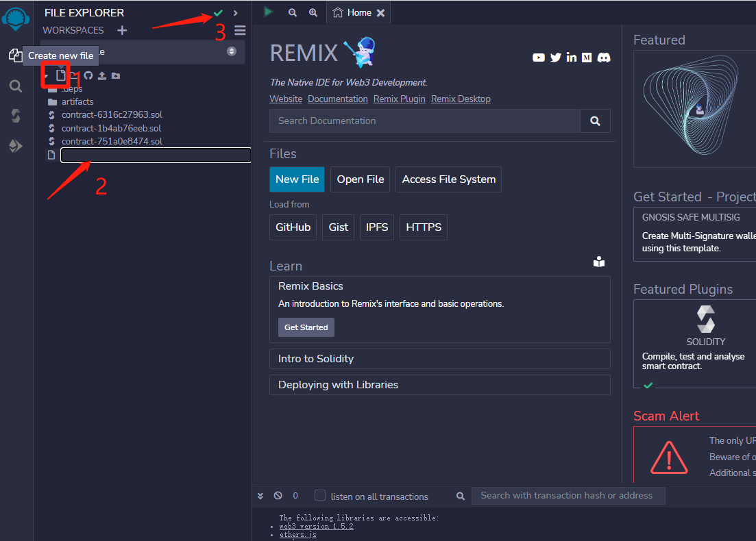Click the upload folder icon
Screen dimensions: 756x541
pyautogui.click(x=116, y=75)
